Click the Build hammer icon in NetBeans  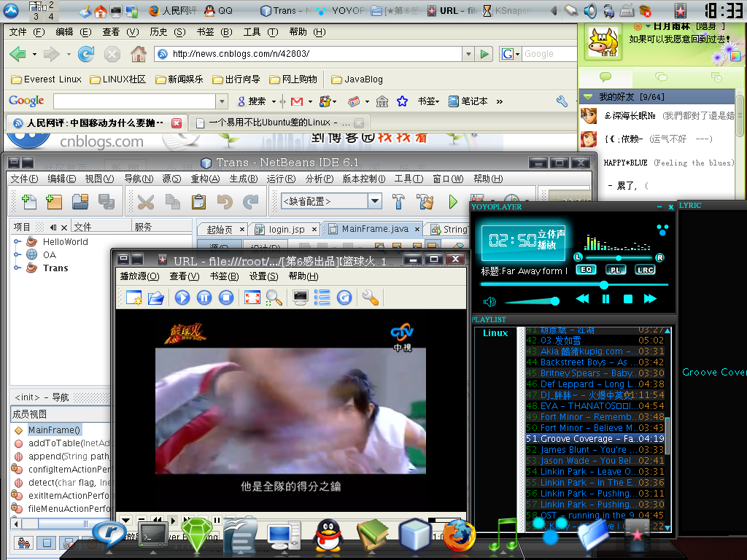click(x=398, y=202)
